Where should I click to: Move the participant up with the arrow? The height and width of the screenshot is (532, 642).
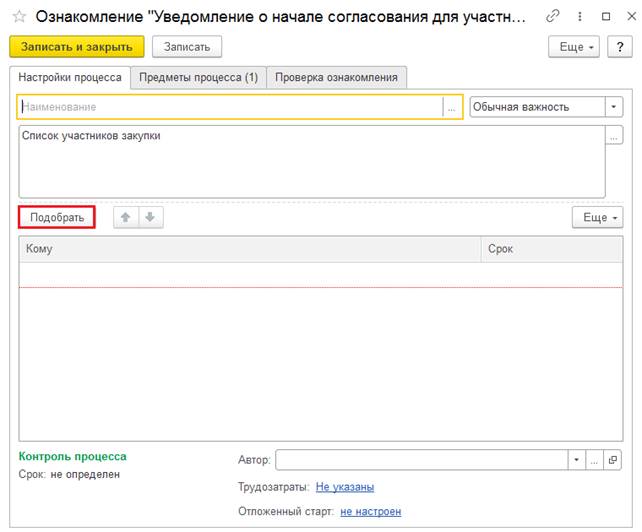click(x=126, y=217)
